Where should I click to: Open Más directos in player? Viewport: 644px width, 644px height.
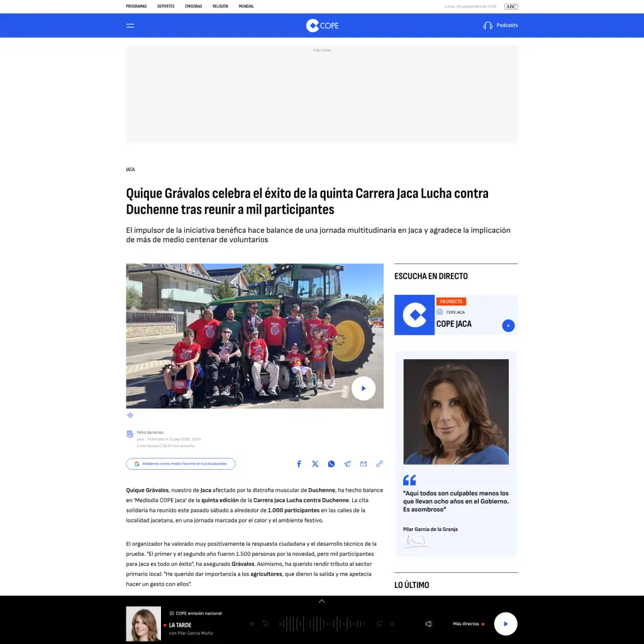468,624
